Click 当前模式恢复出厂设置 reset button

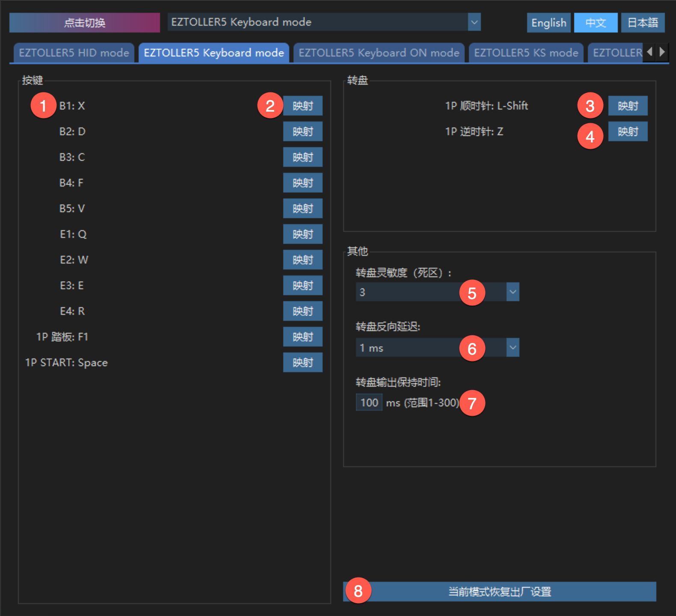pos(500,592)
